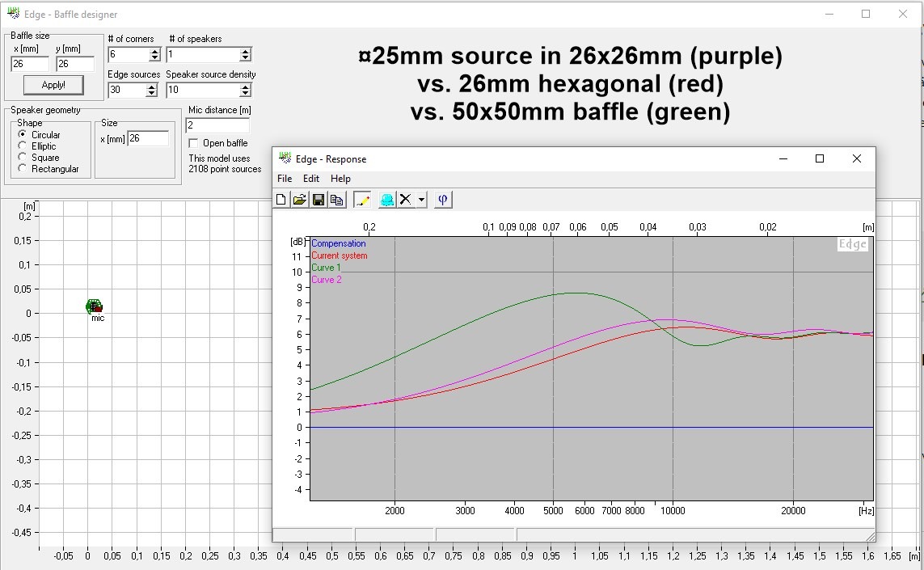Open the File menu in Response window
Viewport: 924px width, 570px height.
285,179
